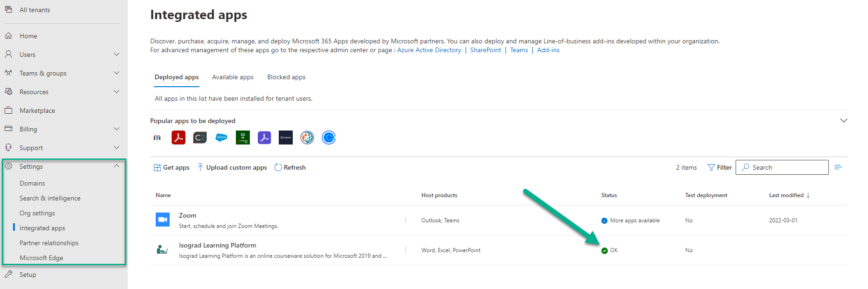Click the Home house icon
Screen dimensions: 868x289
[x=8, y=35]
